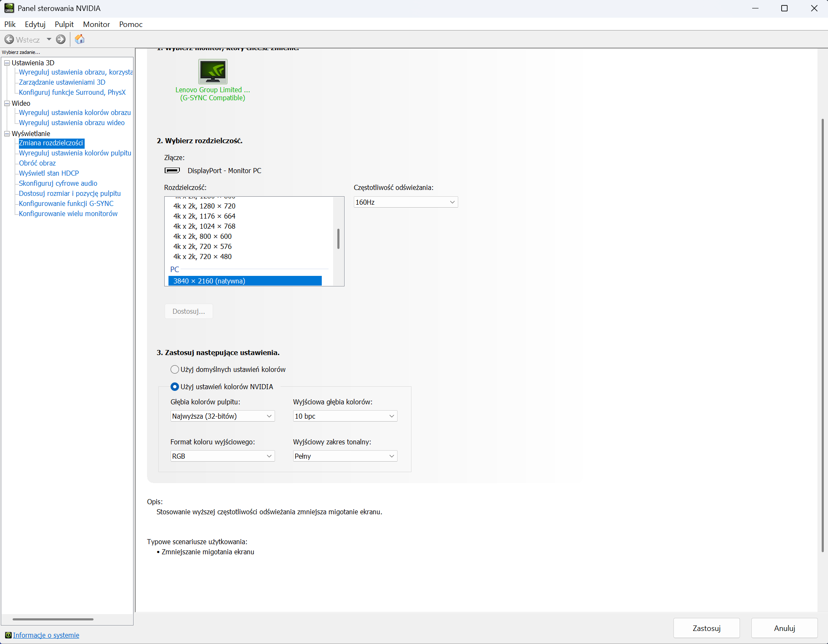Expand the RGB output color format dropdown
Image resolution: width=828 pixels, height=644 pixels.
coord(222,456)
